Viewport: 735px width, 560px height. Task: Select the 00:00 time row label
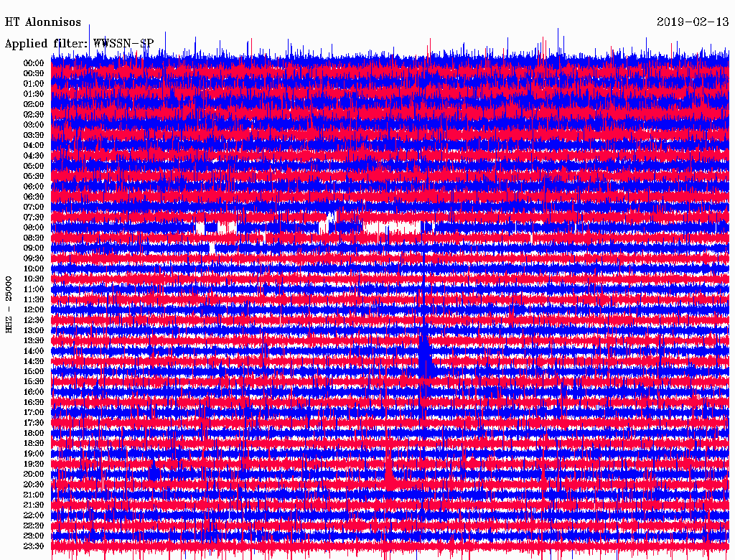(34, 63)
